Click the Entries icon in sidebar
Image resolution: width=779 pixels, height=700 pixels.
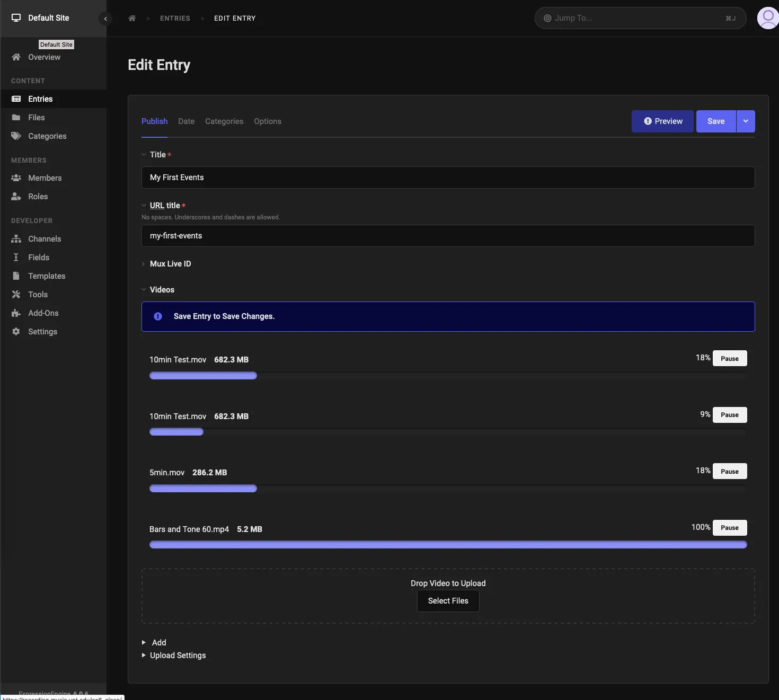click(16, 99)
